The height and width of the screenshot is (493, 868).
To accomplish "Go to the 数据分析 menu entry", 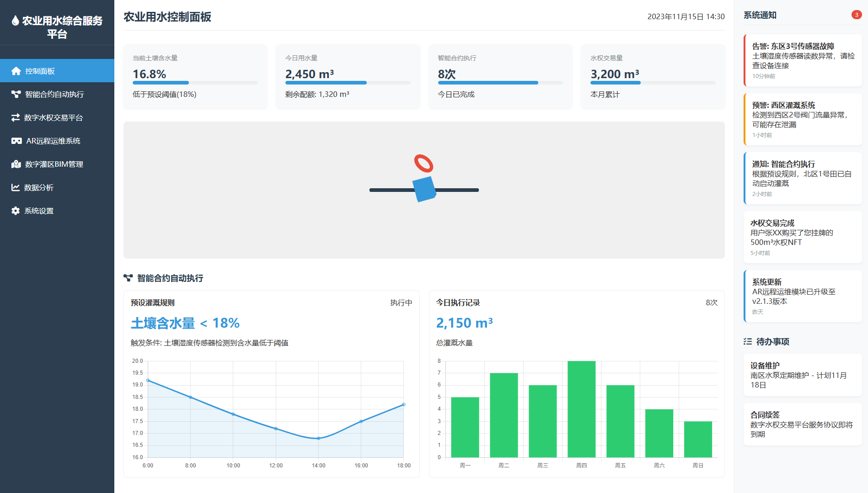I will pos(39,187).
